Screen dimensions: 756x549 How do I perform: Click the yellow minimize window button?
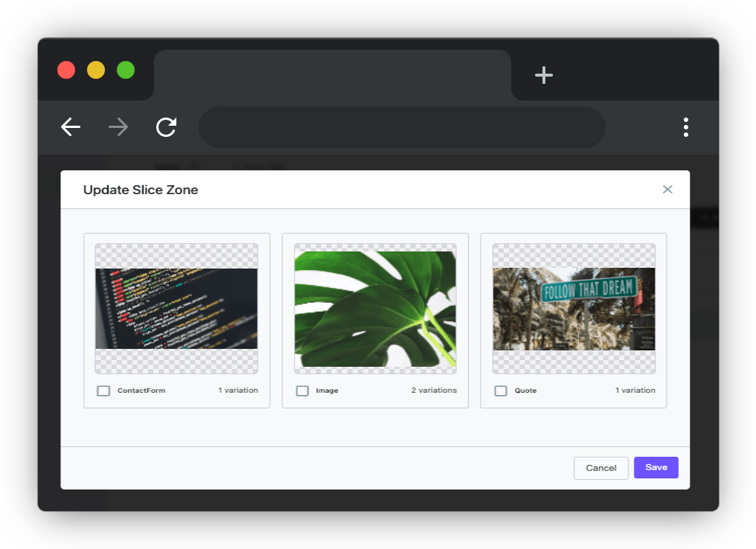pos(96,70)
